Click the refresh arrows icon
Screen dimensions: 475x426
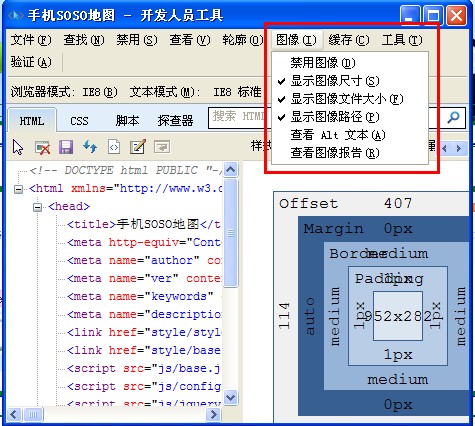[x=90, y=147]
